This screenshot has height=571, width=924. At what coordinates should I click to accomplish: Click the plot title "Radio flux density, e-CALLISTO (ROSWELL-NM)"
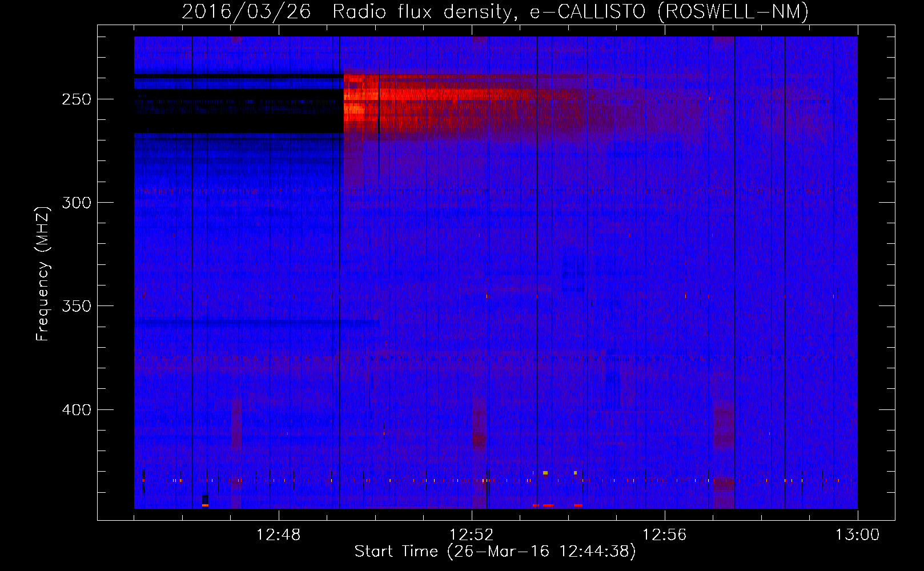(x=571, y=12)
